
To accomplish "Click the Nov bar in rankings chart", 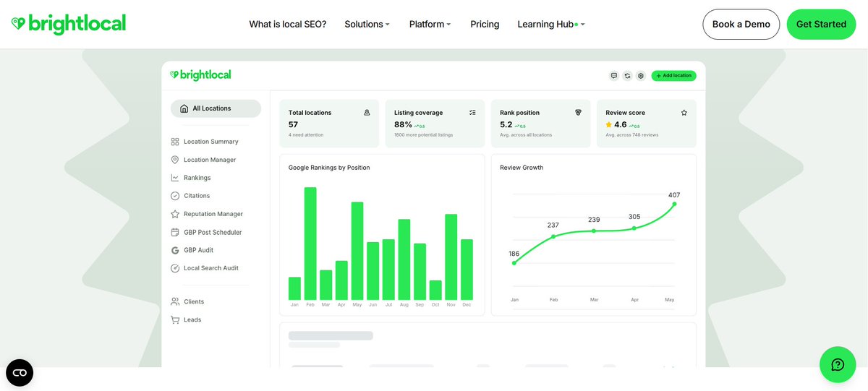I will point(451,257).
